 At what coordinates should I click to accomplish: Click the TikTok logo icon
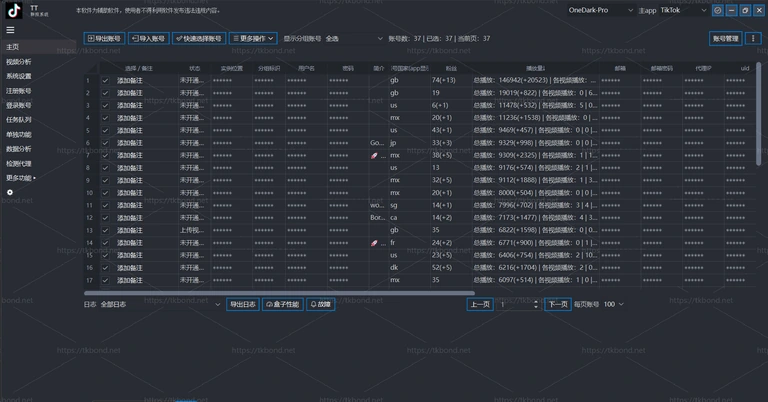14,10
